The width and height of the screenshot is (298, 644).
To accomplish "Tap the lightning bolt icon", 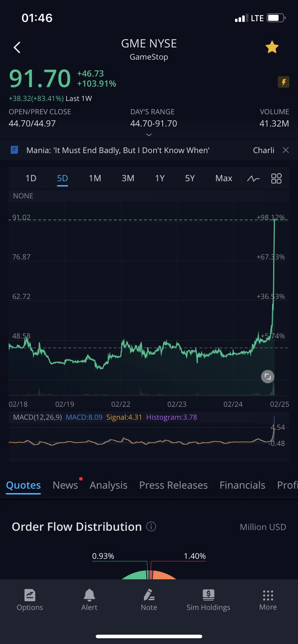I will 284,82.
